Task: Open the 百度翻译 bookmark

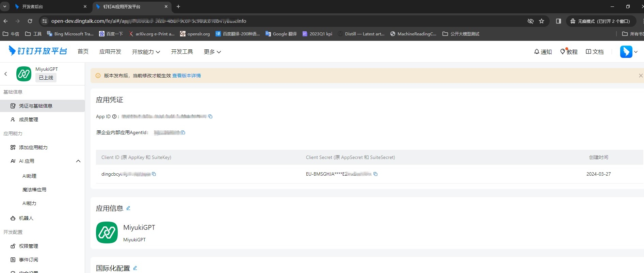Action: [238, 34]
